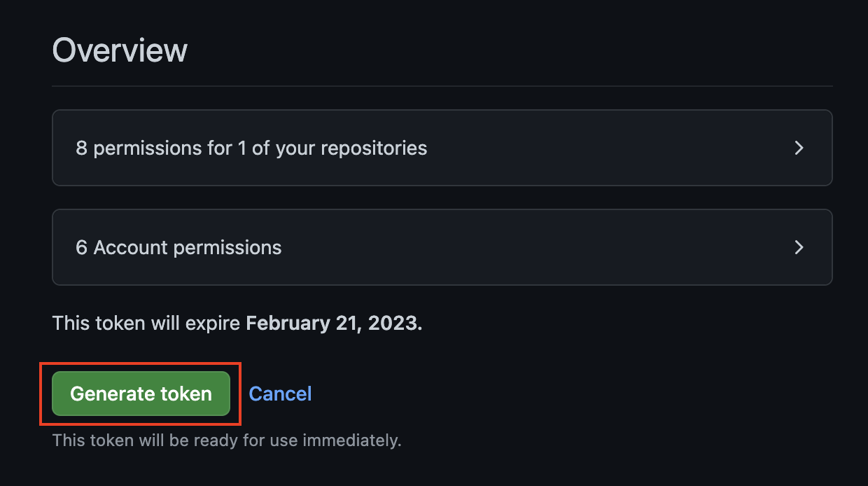This screenshot has width=868, height=486.
Task: Click the February 21, 2023 expiry date
Action: [334, 324]
